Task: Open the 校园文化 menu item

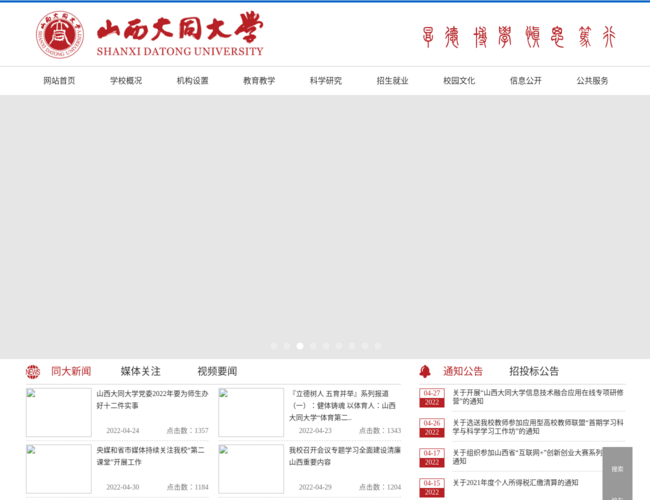Action: pos(459,81)
